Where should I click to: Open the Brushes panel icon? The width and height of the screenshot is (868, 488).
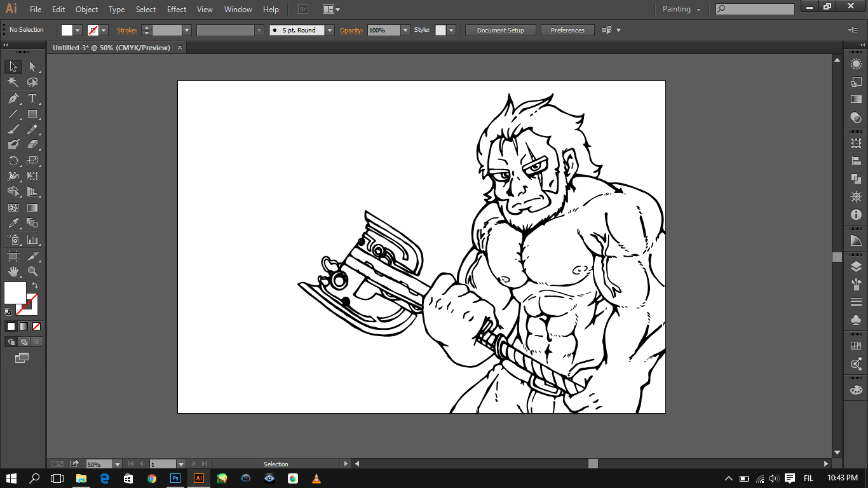[x=856, y=285]
